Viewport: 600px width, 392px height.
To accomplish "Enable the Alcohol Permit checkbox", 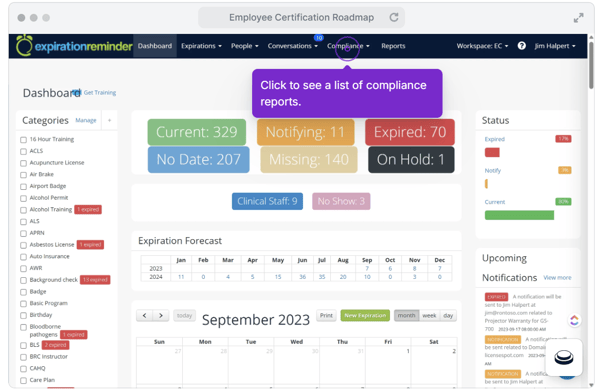I will pyautogui.click(x=23, y=198).
